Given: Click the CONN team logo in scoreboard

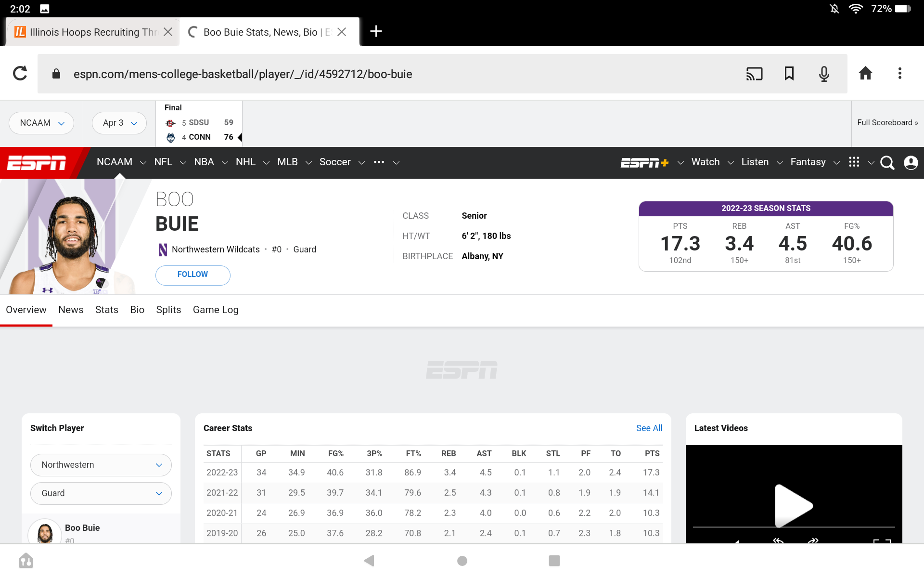Looking at the screenshot, I should pos(170,138).
